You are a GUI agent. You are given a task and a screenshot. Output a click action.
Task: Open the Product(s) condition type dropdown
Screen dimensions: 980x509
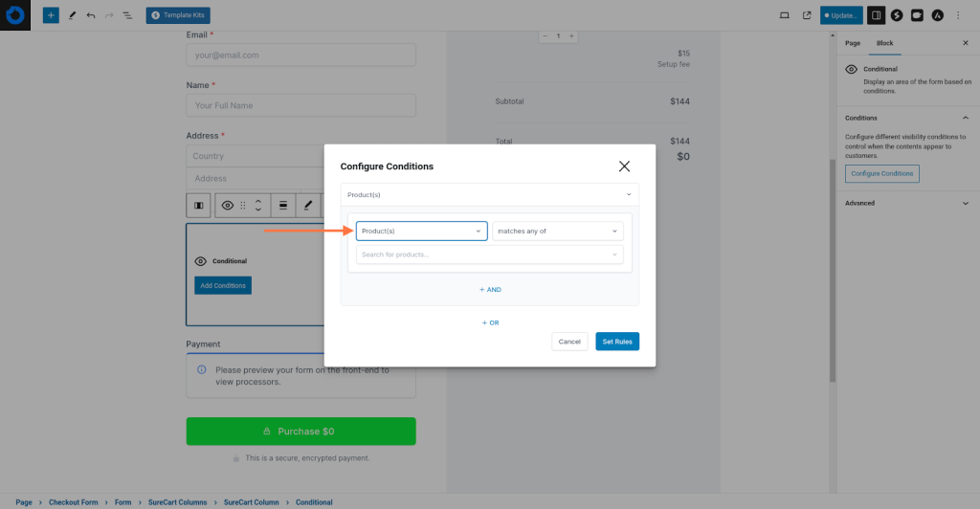[x=421, y=231]
